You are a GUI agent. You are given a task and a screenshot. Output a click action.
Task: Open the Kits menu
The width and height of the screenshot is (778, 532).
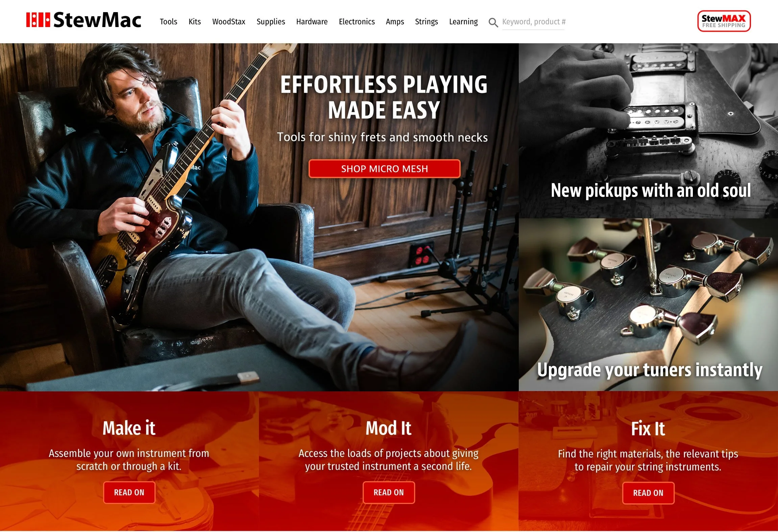195,22
